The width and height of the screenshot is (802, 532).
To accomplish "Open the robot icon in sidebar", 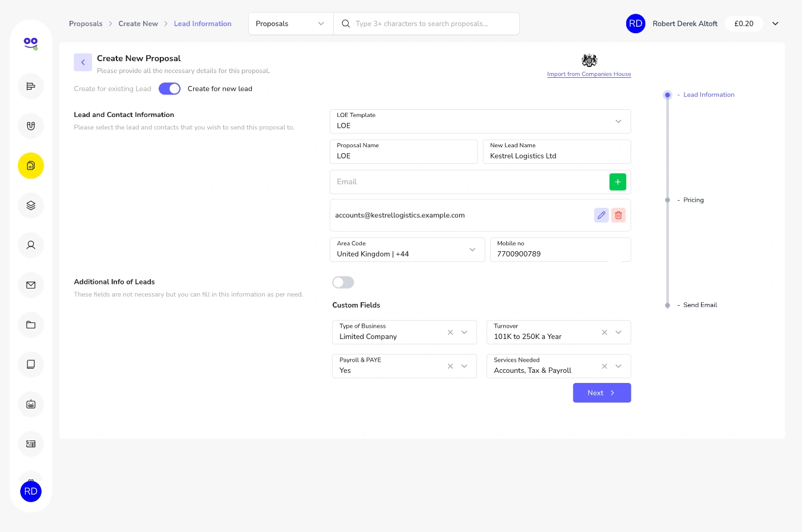I will tap(31, 404).
